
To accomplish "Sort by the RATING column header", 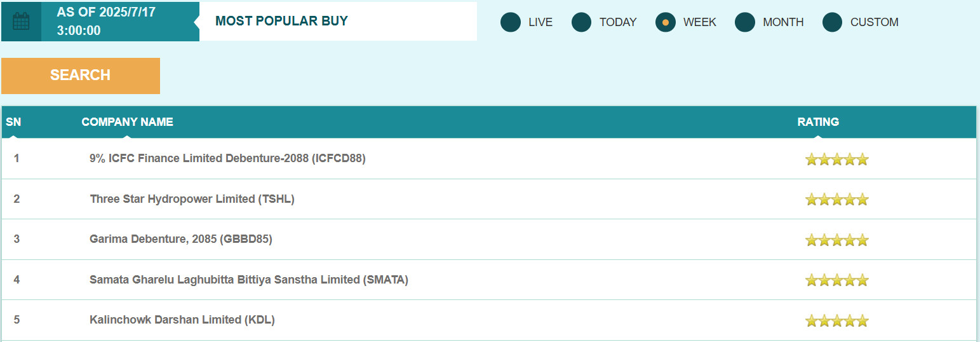I will coord(818,122).
